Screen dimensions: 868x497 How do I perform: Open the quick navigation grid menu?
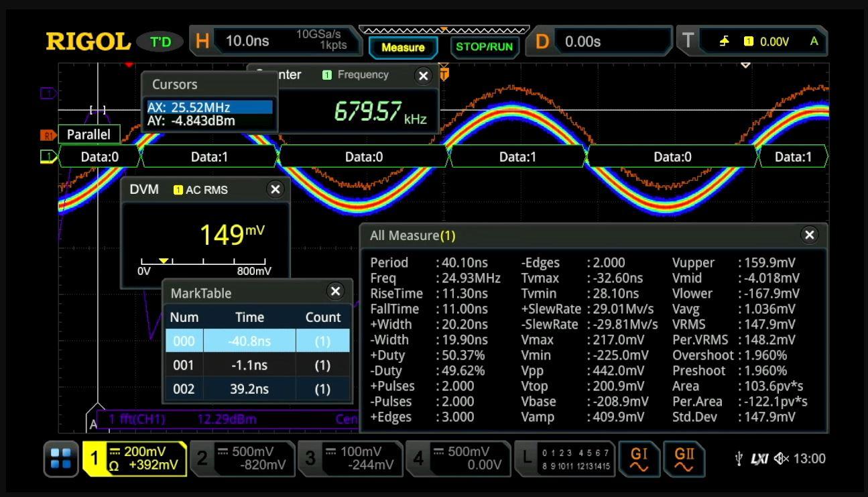tap(60, 459)
